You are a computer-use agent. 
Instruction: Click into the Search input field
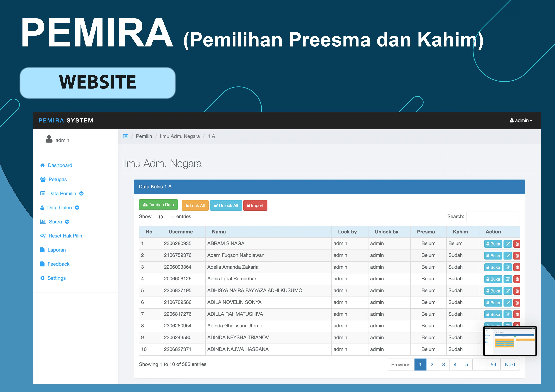[x=493, y=217]
